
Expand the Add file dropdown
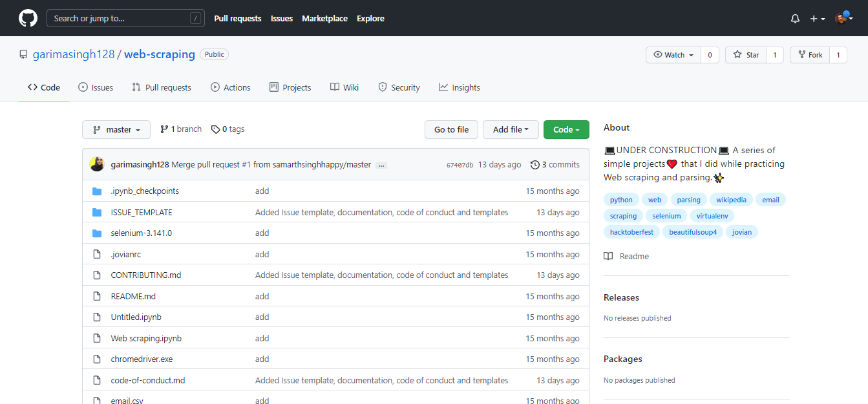(511, 130)
